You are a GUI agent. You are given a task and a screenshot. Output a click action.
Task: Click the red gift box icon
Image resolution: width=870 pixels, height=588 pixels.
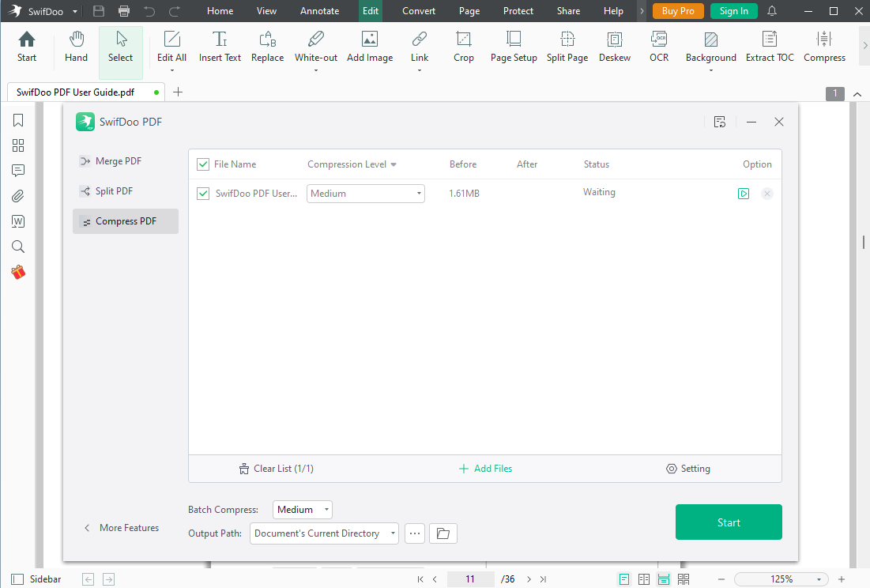pyautogui.click(x=18, y=272)
